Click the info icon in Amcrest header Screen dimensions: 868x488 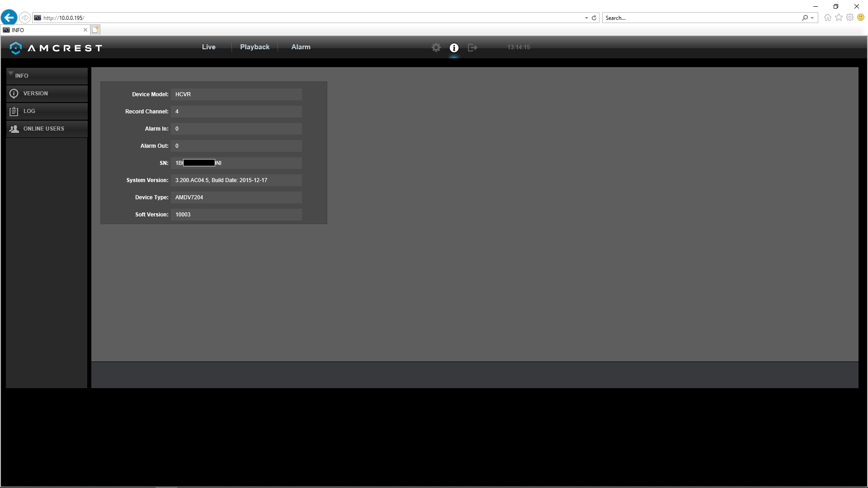point(454,47)
